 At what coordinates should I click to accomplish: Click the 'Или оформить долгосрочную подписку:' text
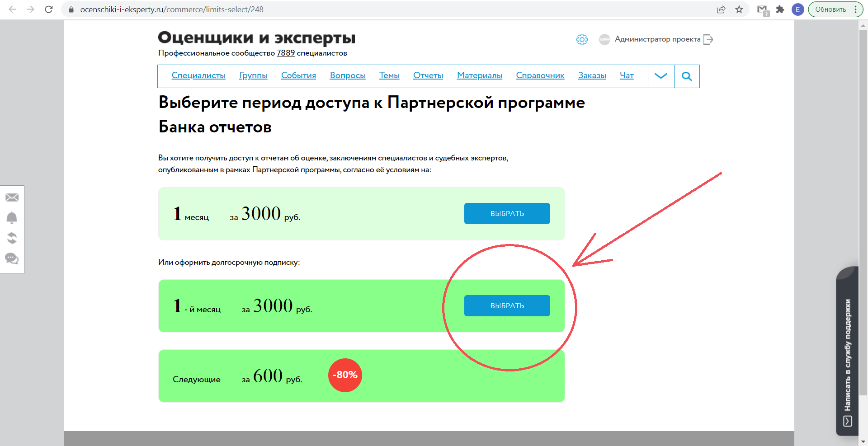pyautogui.click(x=229, y=263)
